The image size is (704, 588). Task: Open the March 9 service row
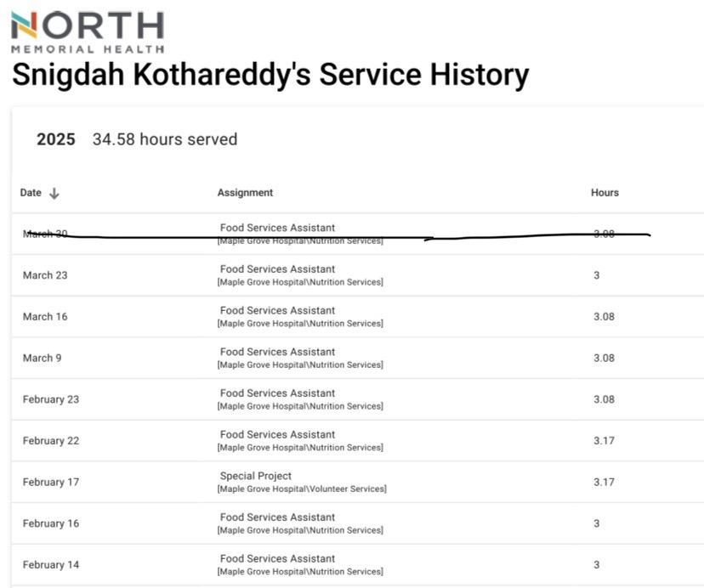point(43,358)
